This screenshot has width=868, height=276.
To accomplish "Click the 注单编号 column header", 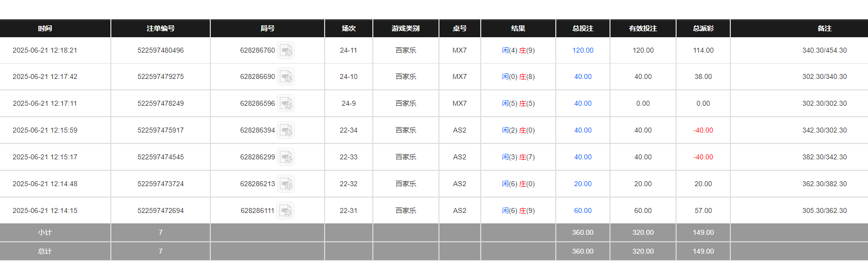I will point(161,28).
